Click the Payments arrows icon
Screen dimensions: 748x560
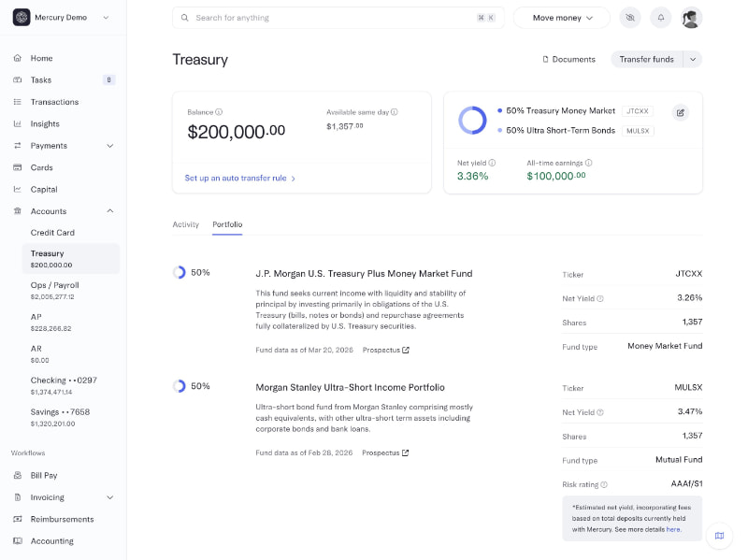[18, 146]
